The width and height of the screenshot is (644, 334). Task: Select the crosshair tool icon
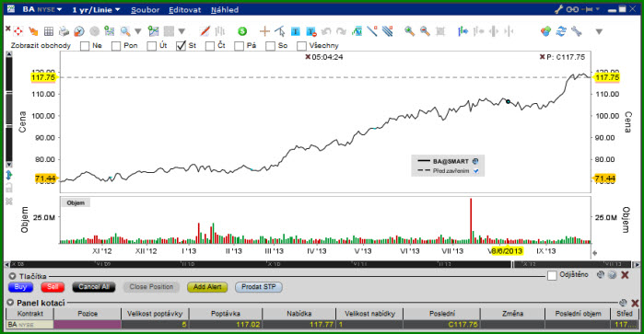(265, 31)
